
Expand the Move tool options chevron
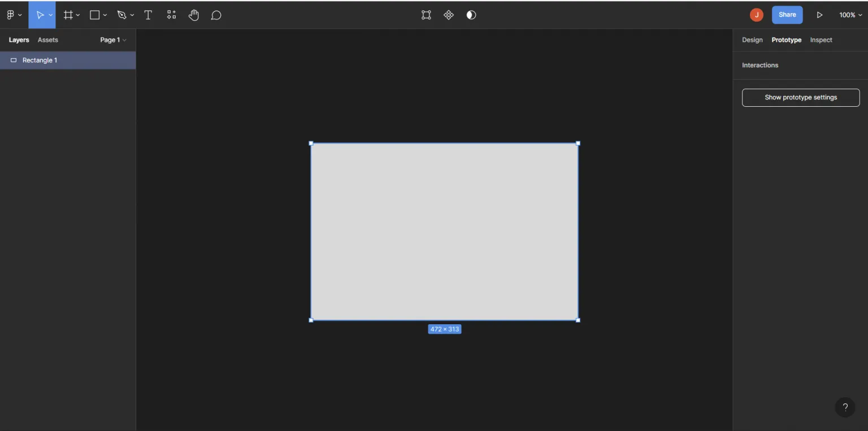(x=50, y=15)
